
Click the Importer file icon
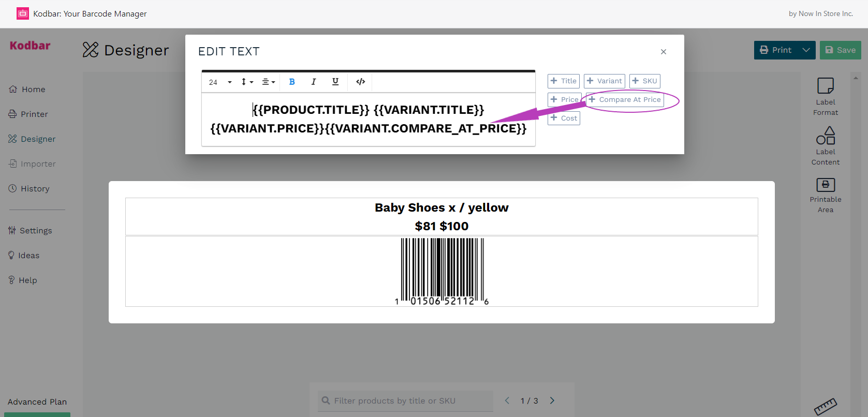point(12,163)
